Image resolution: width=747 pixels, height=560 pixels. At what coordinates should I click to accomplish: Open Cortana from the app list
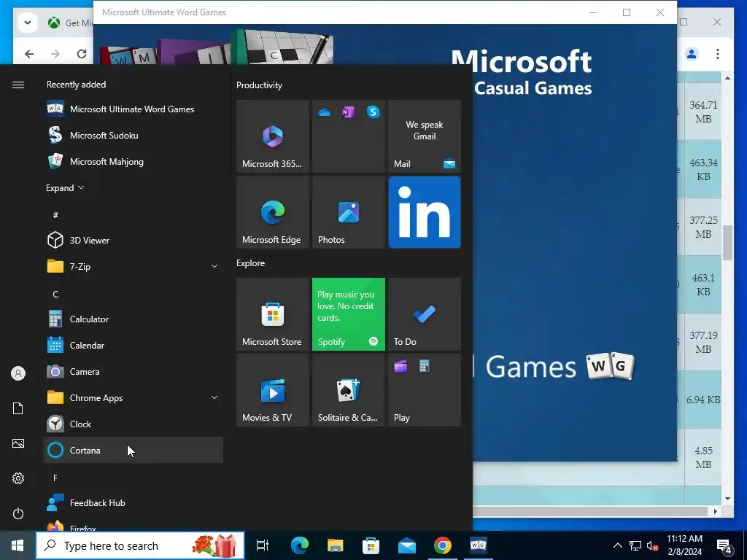pyautogui.click(x=133, y=450)
